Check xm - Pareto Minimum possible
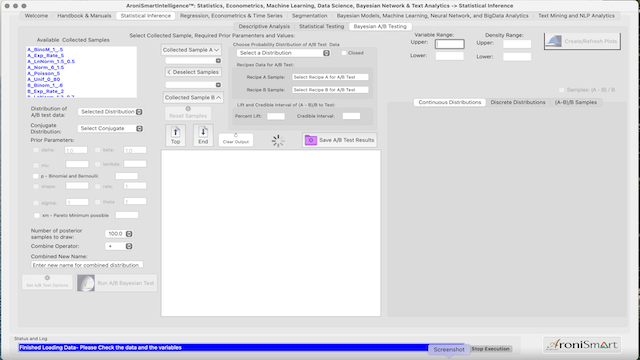This screenshot has width=640, height=360. 37,216
